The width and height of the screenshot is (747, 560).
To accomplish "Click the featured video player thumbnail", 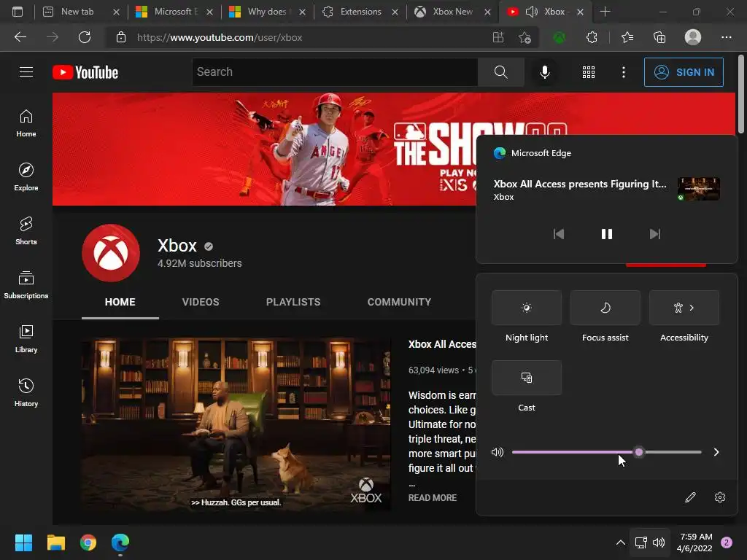I will (236, 425).
